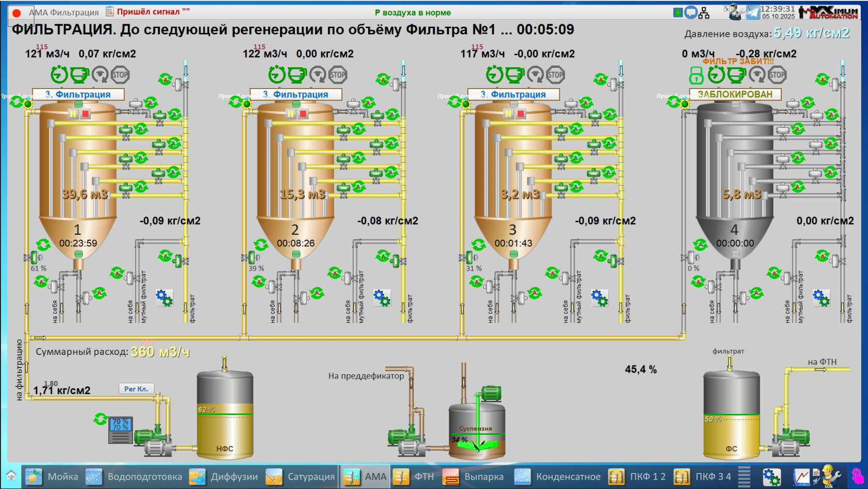Open the network topology icon in top bar
The width and height of the screenshot is (868, 489).
704,13
